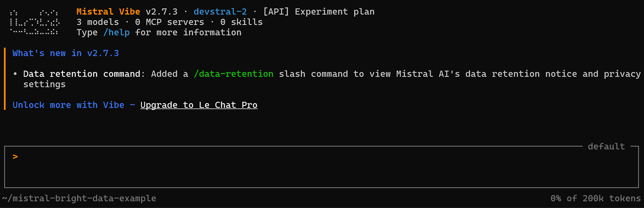Toggle the 0 MCP servers status
The width and height of the screenshot is (644, 208).
170,22
